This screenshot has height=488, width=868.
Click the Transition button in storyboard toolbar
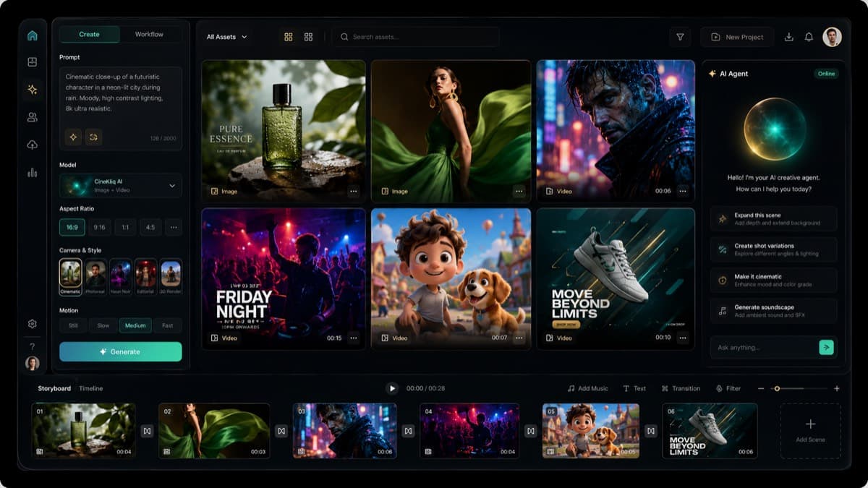click(x=681, y=389)
